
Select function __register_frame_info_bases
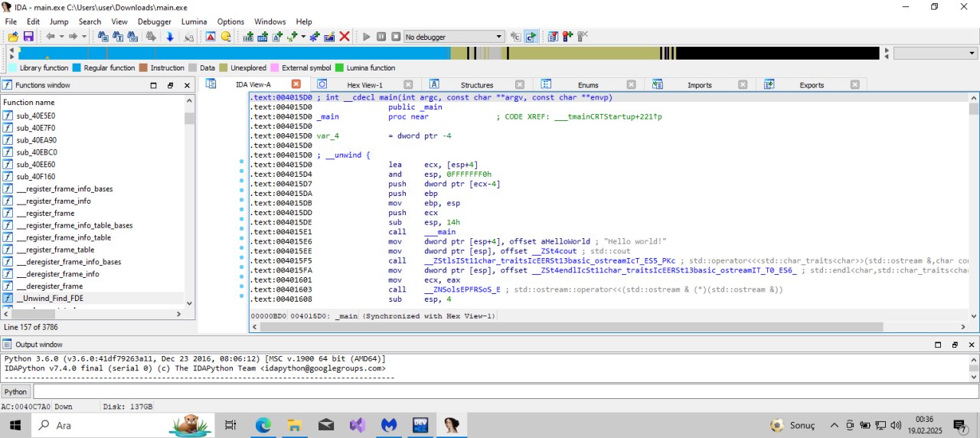tap(92, 188)
